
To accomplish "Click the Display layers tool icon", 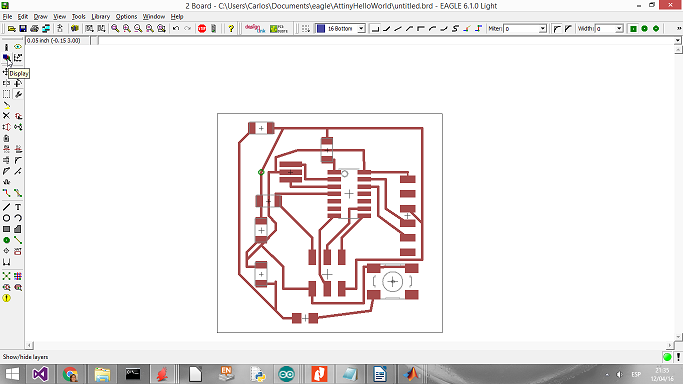I will (x=7, y=57).
